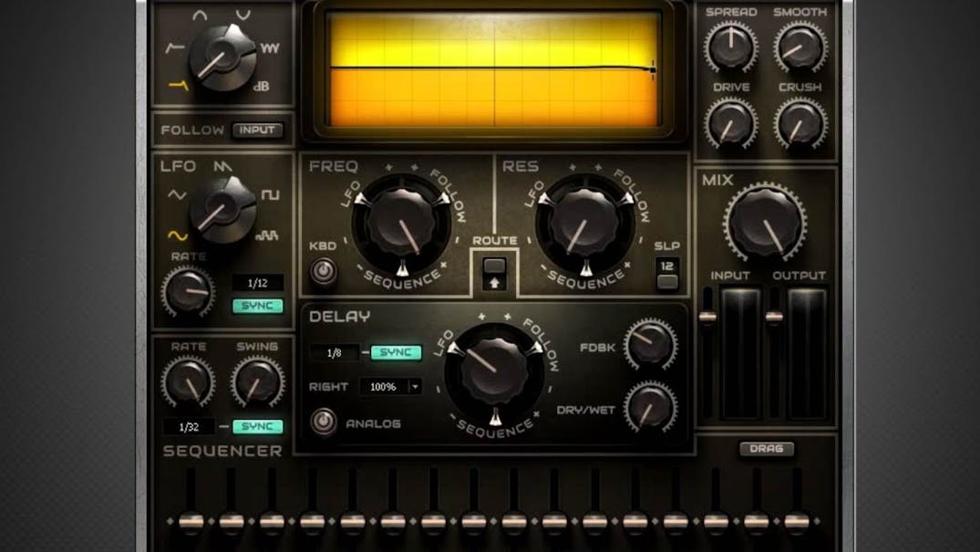The width and height of the screenshot is (980, 552).
Task: Click the FOLLOW INPUT button
Action: click(259, 129)
